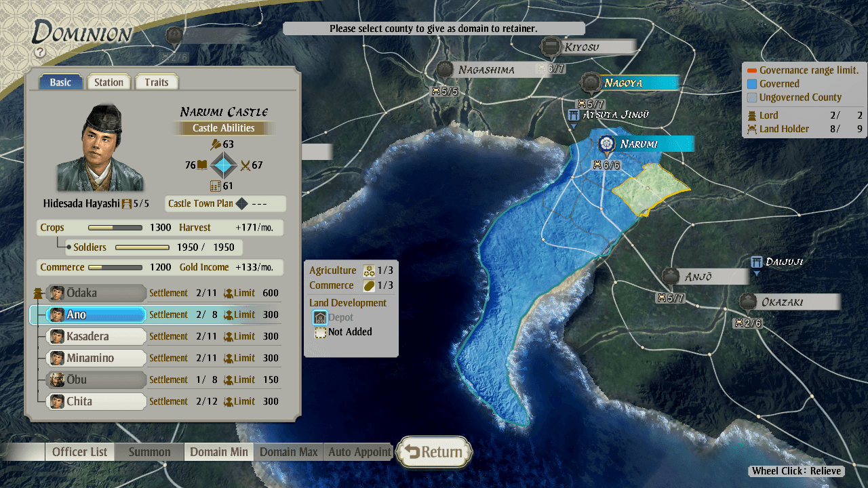
Task: Click the officer portrait icon on Chita
Action: point(57,401)
